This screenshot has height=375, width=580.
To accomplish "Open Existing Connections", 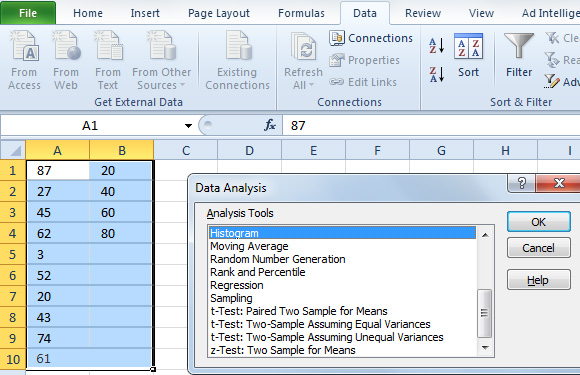I will point(237,61).
